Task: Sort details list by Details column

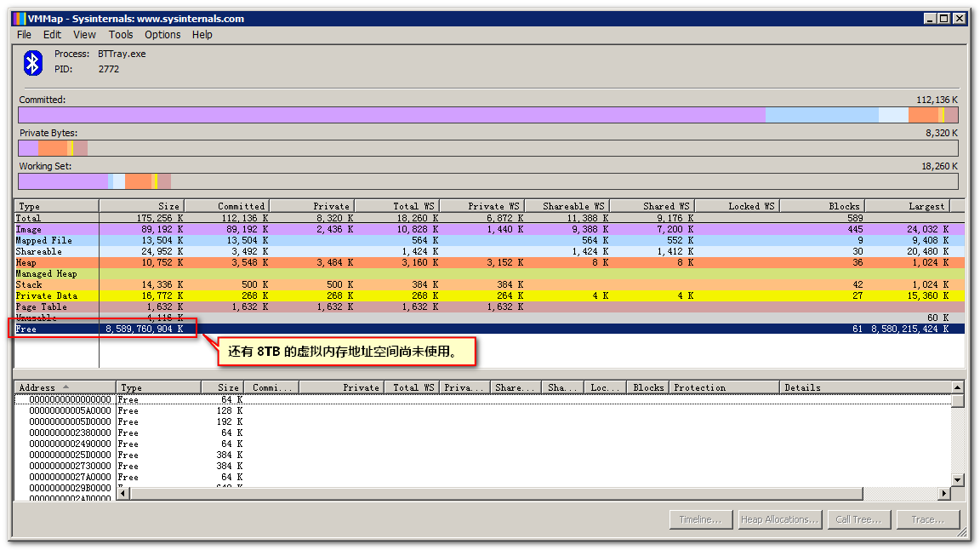Action: [865, 387]
